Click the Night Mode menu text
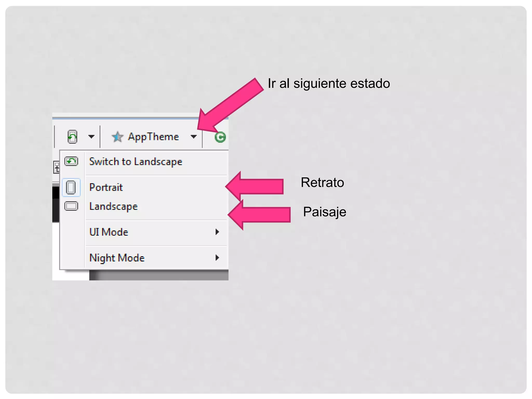This screenshot has height=399, width=532. click(x=117, y=258)
